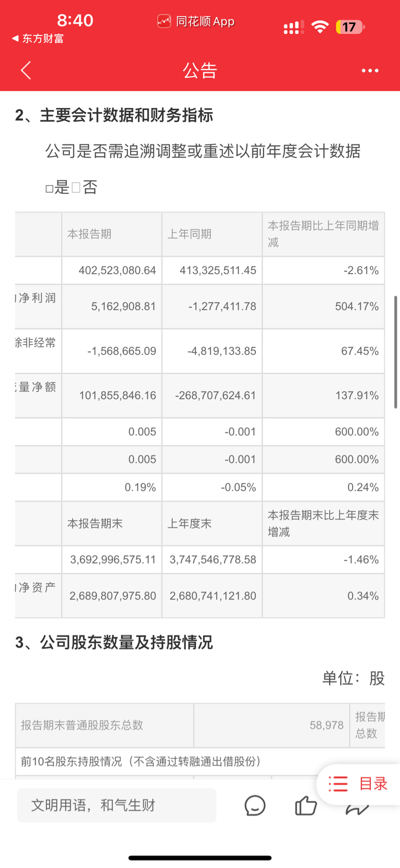Open the 目录 list icon
Screen dimensions: 400x868
[x=338, y=784]
